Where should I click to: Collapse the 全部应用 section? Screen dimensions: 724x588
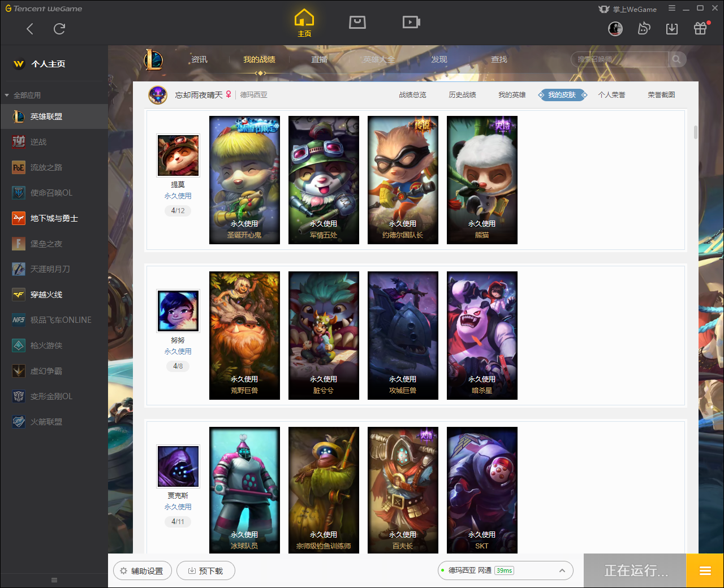click(x=23, y=95)
